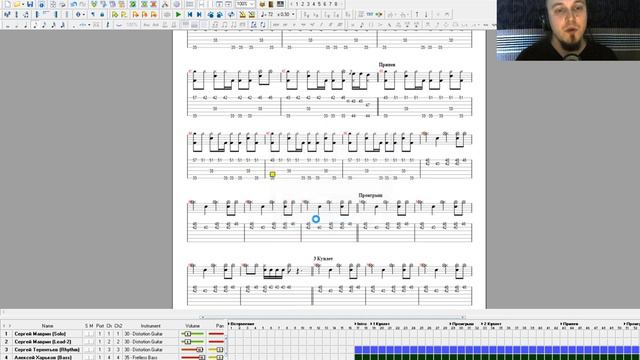Create a new score file
Image resolution: width=640 pixels, height=360 pixels.
click(7, 4)
